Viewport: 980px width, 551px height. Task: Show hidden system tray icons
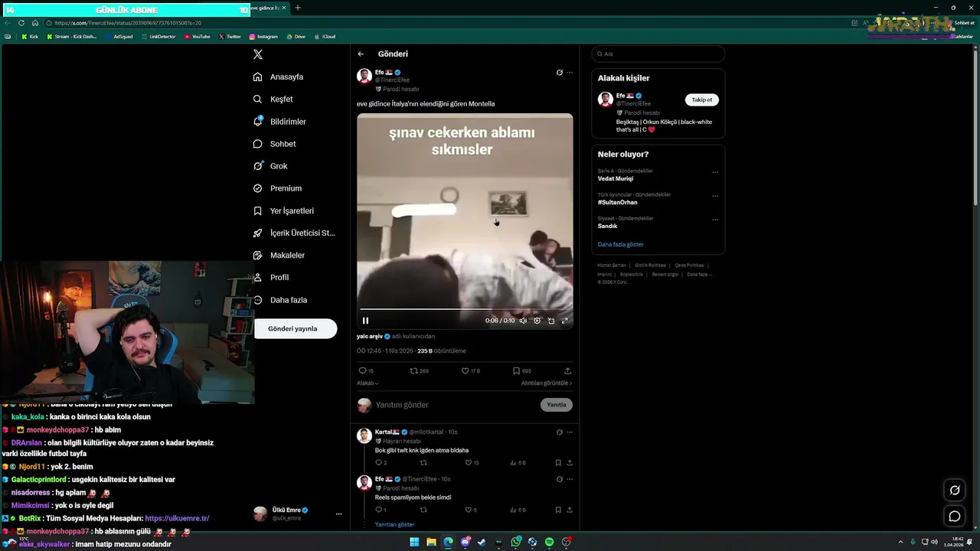click(900, 542)
